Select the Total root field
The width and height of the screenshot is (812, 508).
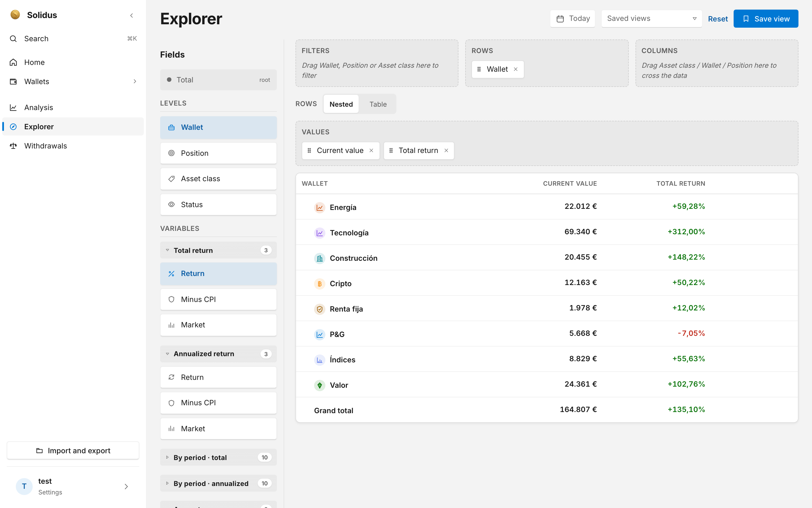tap(219, 80)
